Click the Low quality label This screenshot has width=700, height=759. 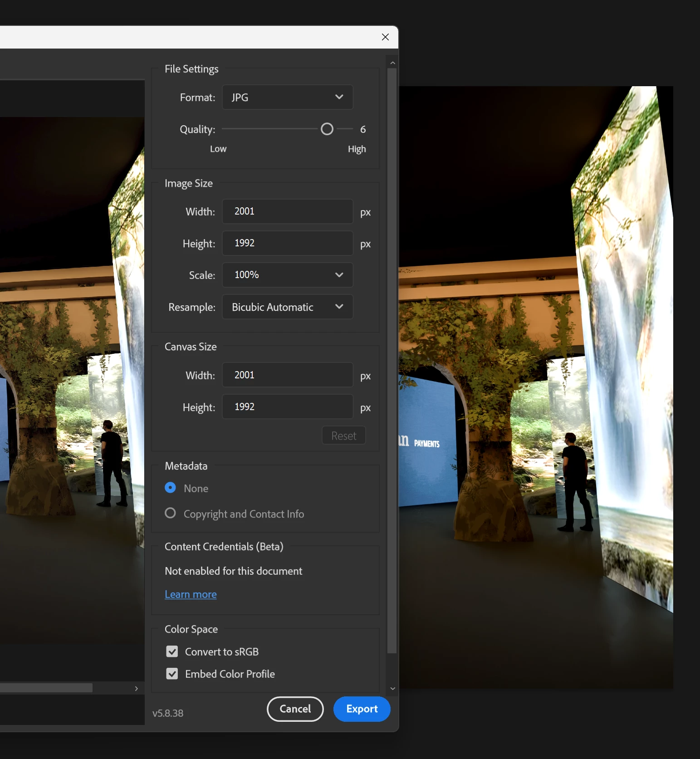pyautogui.click(x=218, y=149)
